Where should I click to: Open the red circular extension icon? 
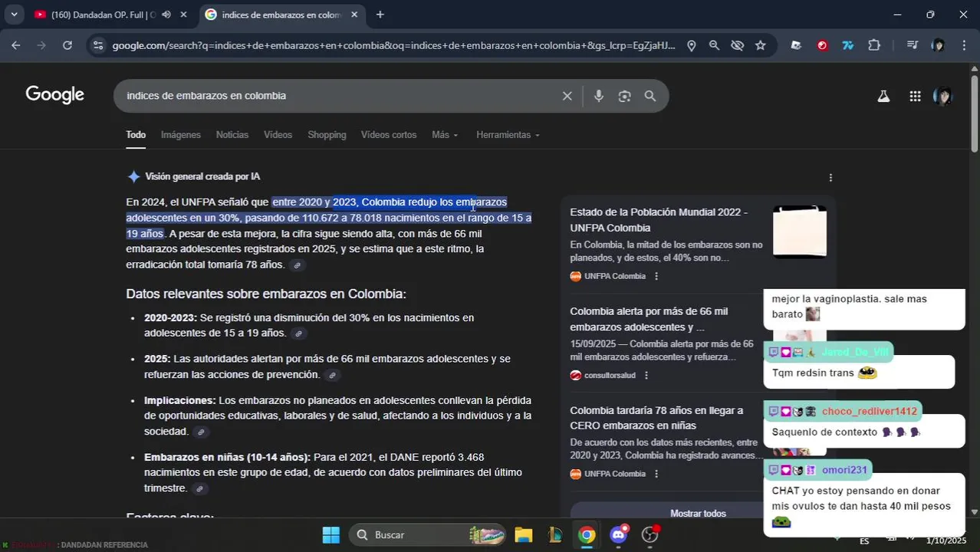(822, 45)
